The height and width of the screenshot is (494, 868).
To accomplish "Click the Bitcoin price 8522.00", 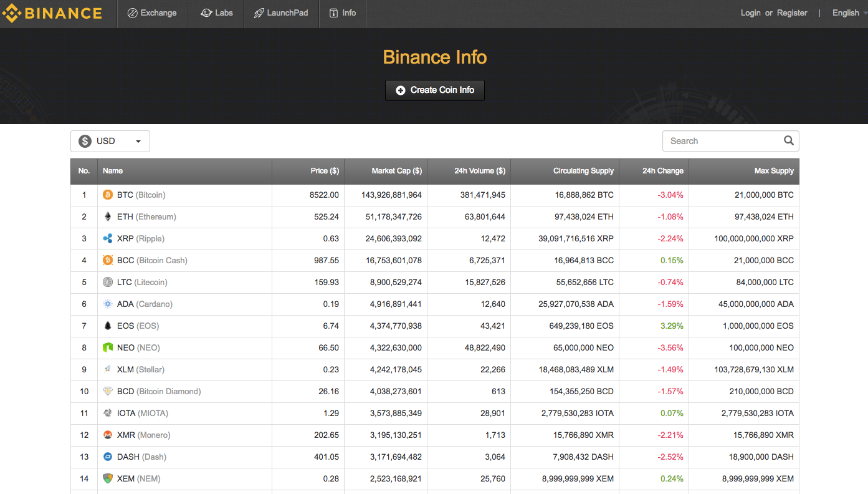I will 324,195.
